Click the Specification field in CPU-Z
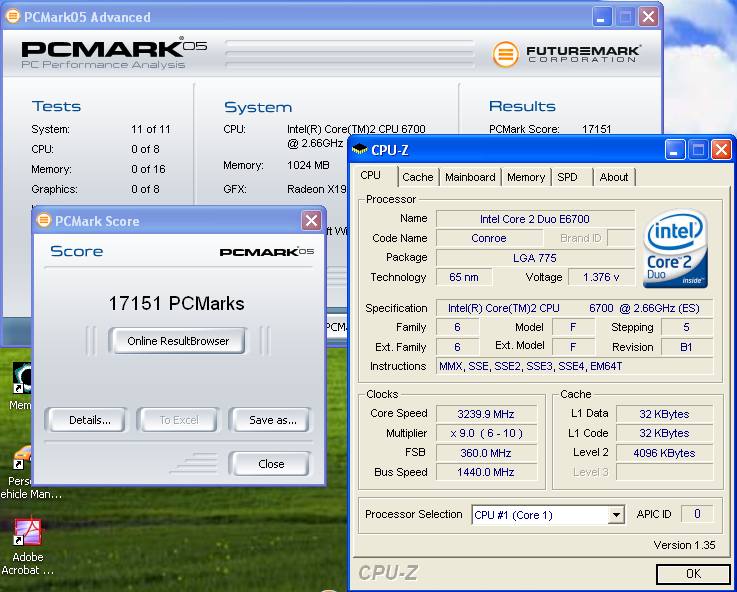This screenshot has width=737, height=592. [574, 308]
